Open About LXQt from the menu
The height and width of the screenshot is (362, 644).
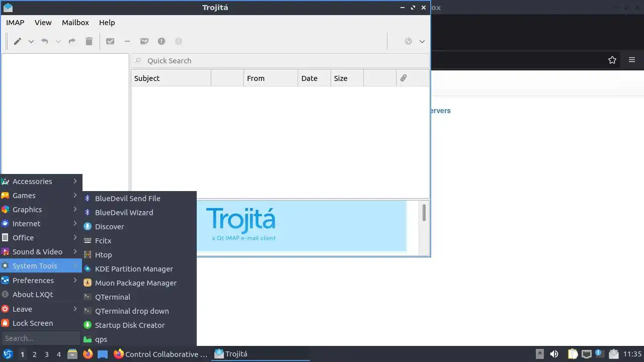[41, 294]
